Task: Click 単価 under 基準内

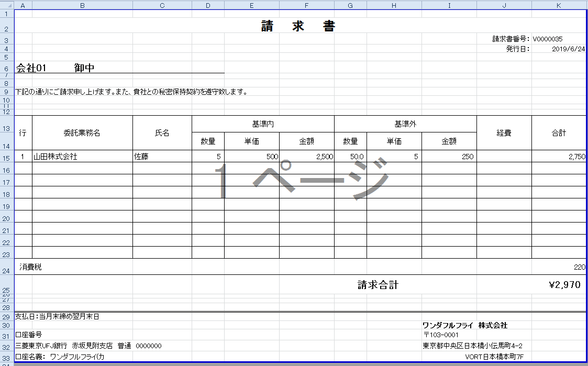Action: [x=252, y=141]
